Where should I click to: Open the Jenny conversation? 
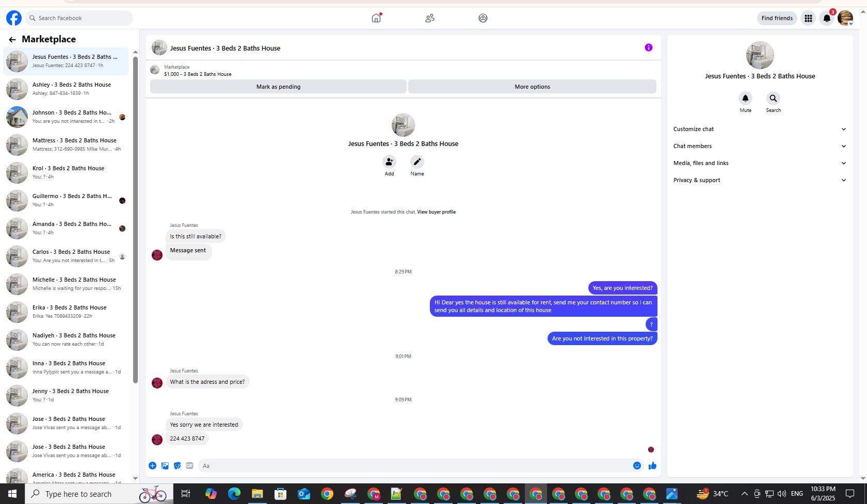[x=66, y=395]
